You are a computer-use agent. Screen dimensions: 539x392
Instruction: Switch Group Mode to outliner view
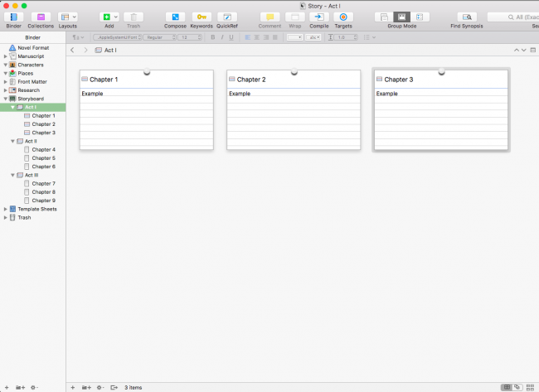click(x=420, y=17)
